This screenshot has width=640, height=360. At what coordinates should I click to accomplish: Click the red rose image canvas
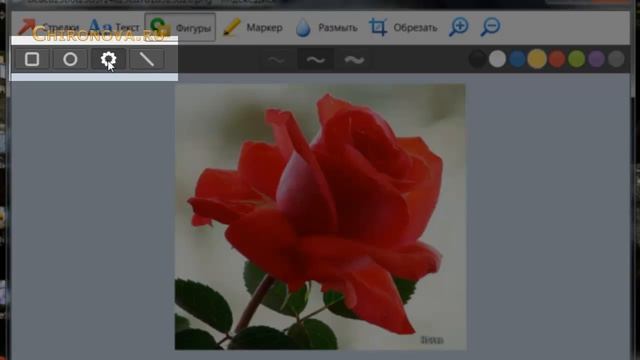point(320,217)
